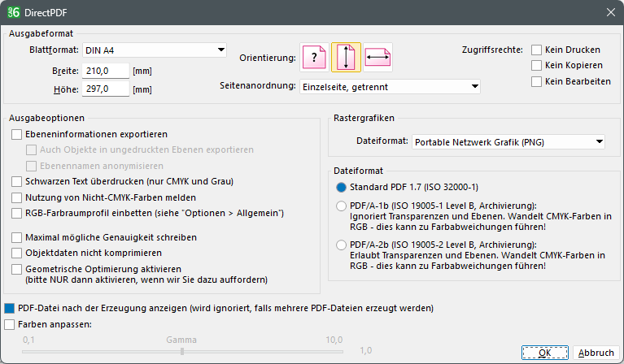Uncheck PDF-Datei nach der Erzeugung anzeigen

pyautogui.click(x=10, y=308)
